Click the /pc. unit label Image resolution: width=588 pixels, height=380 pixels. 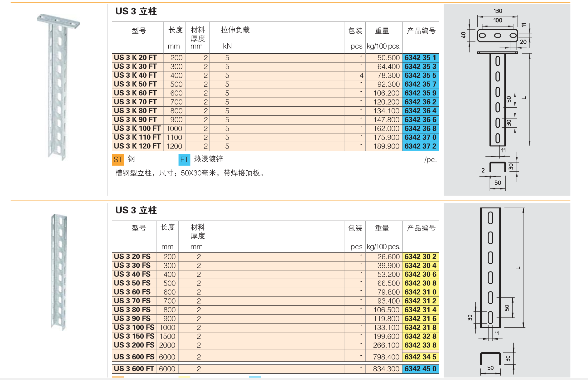click(430, 160)
